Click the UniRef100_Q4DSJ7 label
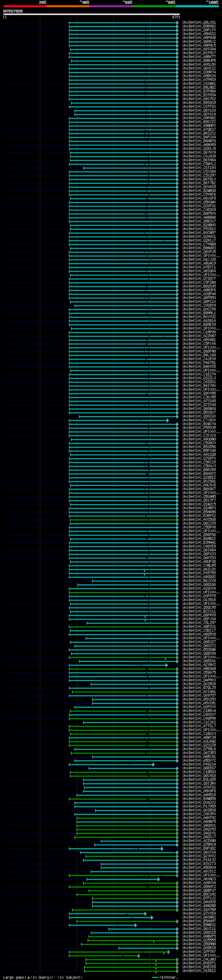Viewport: 222px width, 980px height. pos(199,837)
